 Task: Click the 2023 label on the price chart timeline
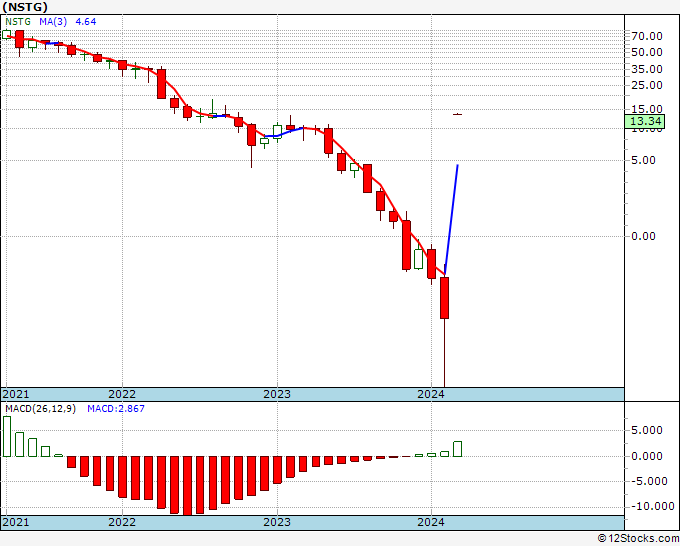tap(277, 394)
